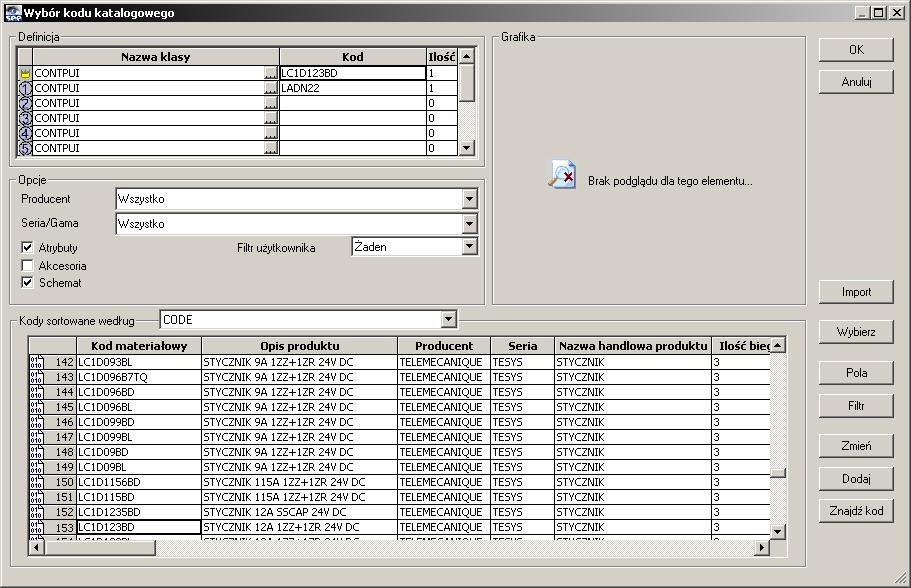Click the codes table horizontal scroll left arrow
Screen dimensions: 911x588
[37, 547]
